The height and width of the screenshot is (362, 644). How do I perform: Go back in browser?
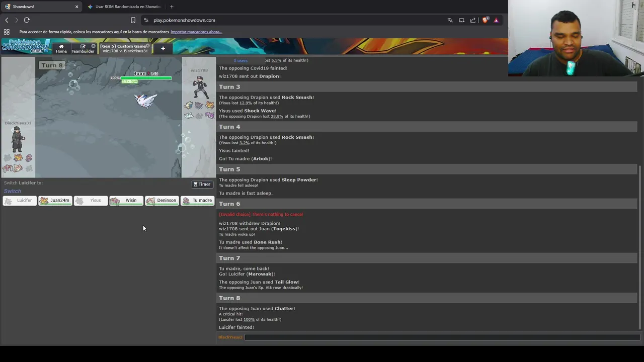point(7,20)
